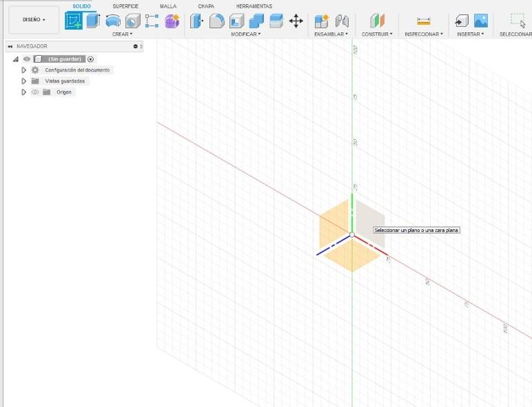Click the Configuración del documento gear icon
This screenshot has height=407, width=532.
(35, 70)
